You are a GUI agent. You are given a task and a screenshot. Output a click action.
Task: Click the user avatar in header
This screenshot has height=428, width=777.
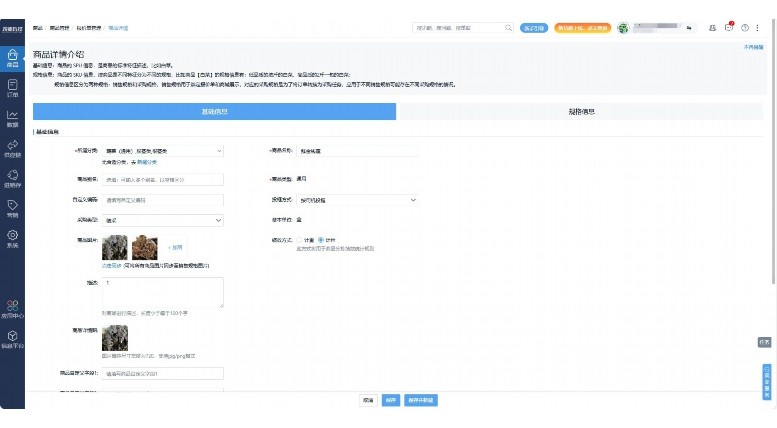[x=623, y=28]
